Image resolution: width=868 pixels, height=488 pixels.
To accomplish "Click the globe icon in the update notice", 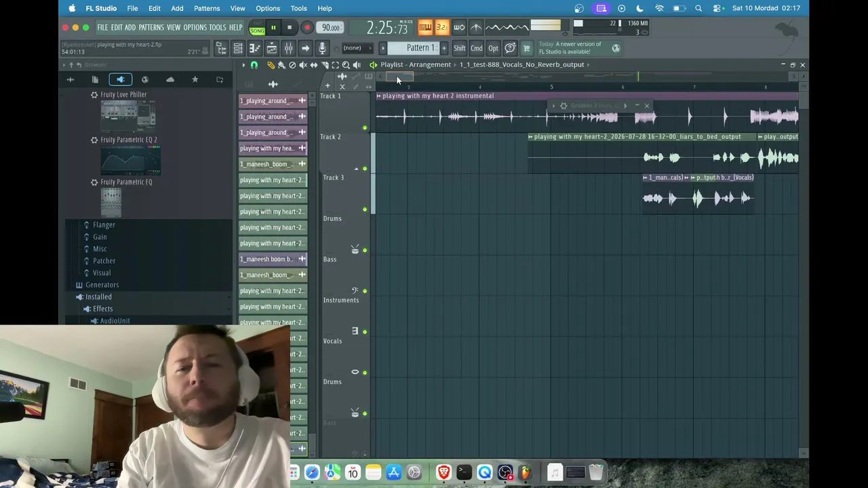I will pyautogui.click(x=616, y=48).
